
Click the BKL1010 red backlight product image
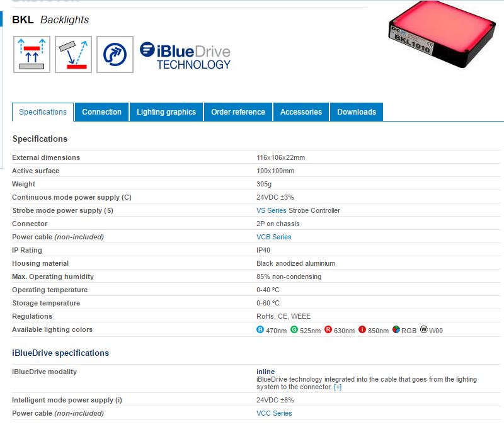click(x=442, y=35)
